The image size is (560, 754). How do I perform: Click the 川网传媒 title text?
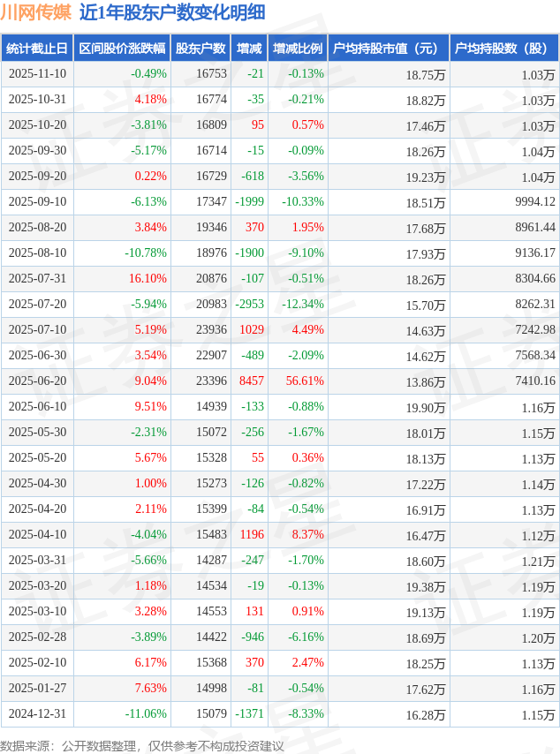click(36, 12)
